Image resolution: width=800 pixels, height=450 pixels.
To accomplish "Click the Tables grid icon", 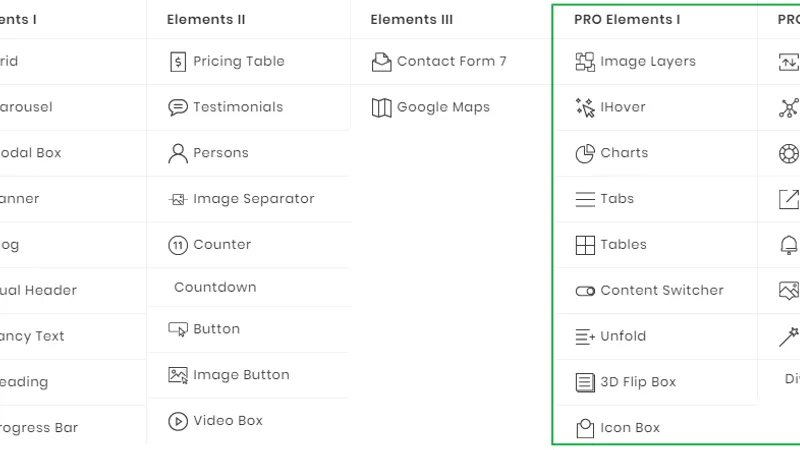I will (585, 245).
